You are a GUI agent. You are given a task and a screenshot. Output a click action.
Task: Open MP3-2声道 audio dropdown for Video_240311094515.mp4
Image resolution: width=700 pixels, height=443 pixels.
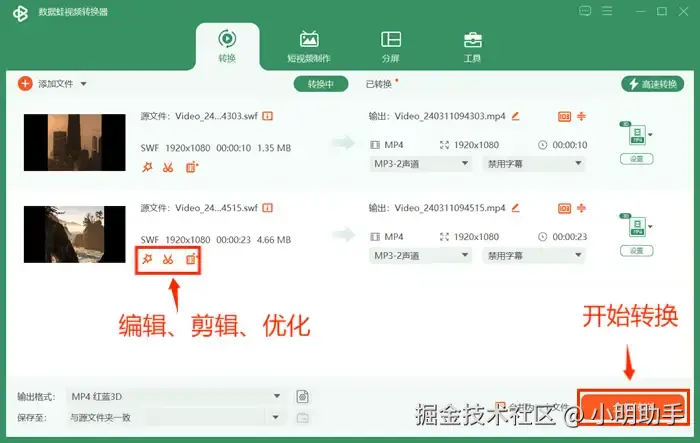tap(421, 255)
